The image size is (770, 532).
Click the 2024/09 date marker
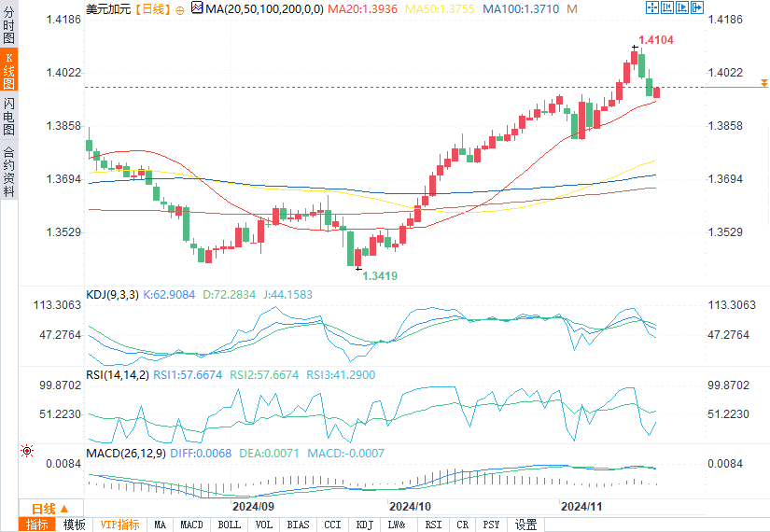click(253, 507)
